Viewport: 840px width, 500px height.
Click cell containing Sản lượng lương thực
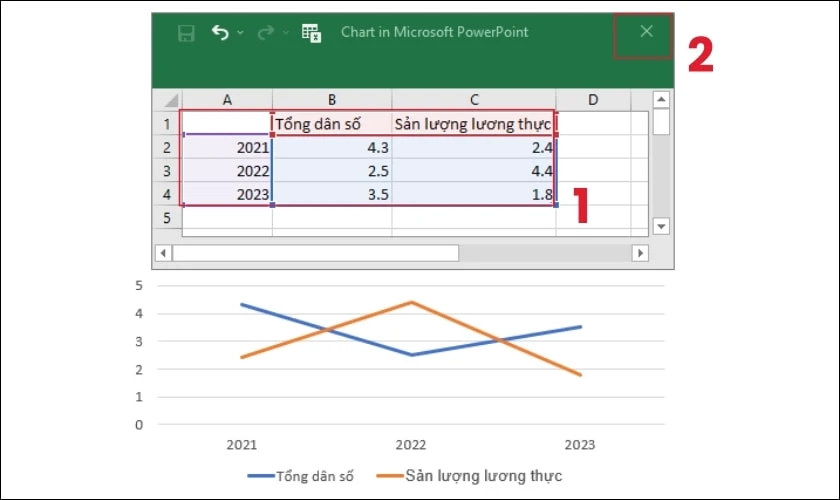474,124
